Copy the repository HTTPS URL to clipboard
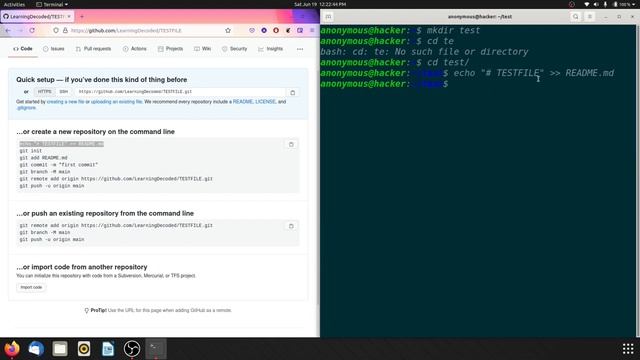Screen dimensions: 640x360 293,93
